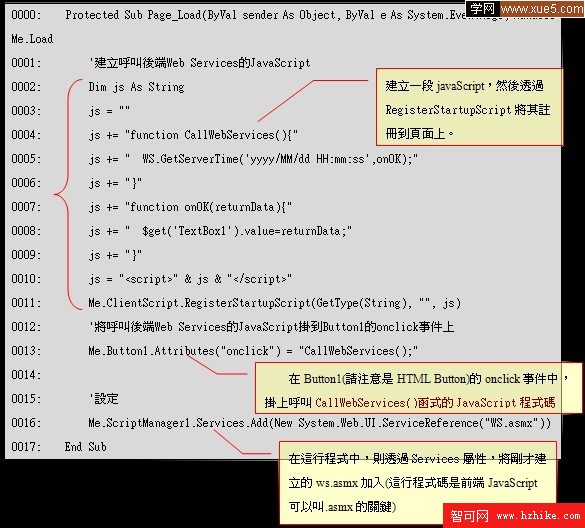Click the closing brace line 0006
This screenshot has height=528, width=585.
coord(115,183)
